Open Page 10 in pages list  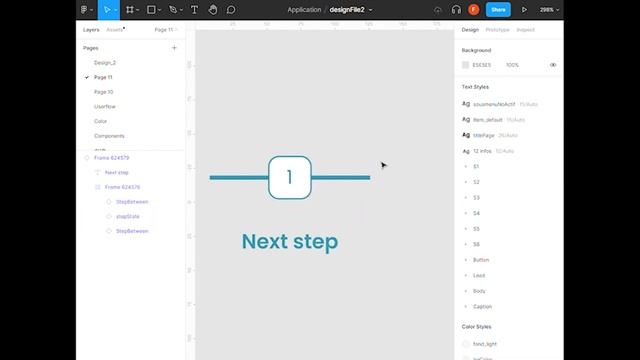104,92
